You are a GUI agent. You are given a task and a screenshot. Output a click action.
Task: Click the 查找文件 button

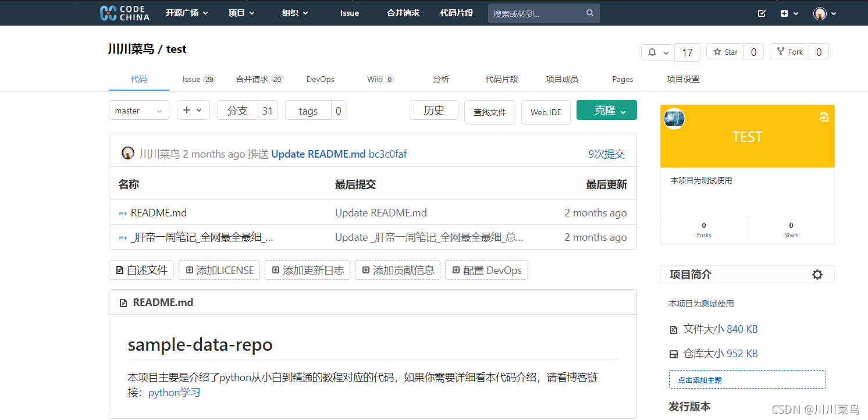[490, 112]
